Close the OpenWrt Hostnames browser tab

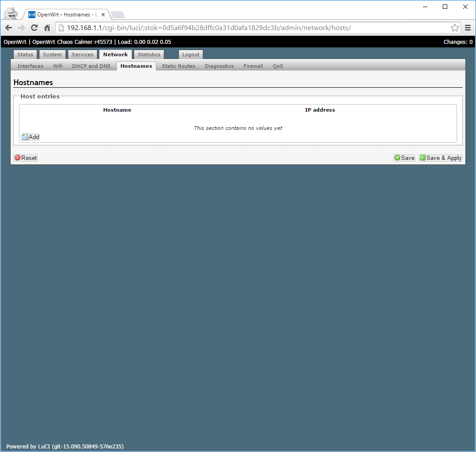(x=103, y=15)
